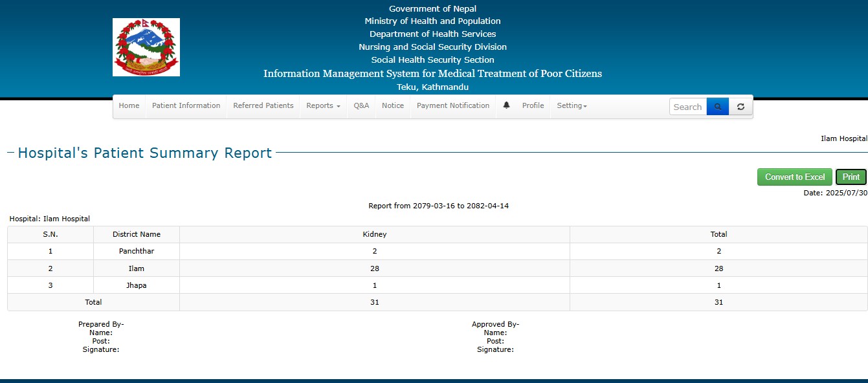Click the notification bell icon

tap(506, 105)
